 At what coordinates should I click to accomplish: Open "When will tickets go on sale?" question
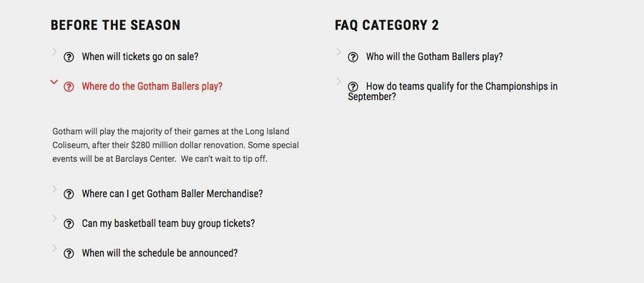pyautogui.click(x=140, y=57)
